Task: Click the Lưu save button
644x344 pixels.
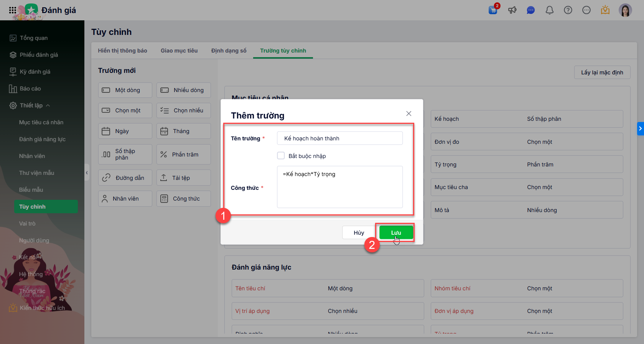Action: coord(396,233)
